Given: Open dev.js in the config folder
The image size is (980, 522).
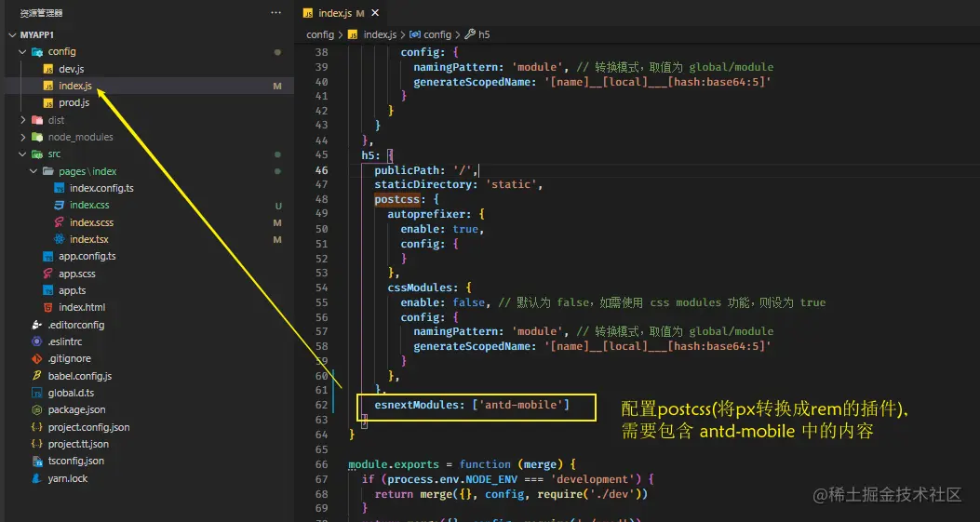Looking at the screenshot, I should (72, 69).
